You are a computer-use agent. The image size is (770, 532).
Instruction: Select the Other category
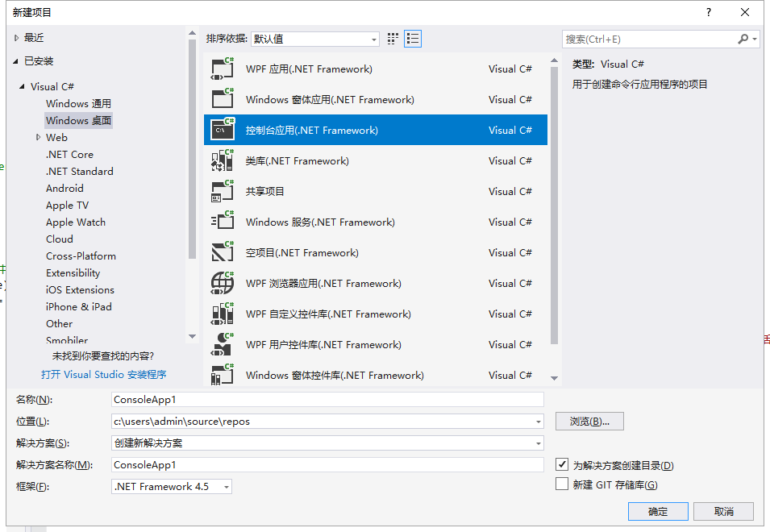tap(60, 324)
